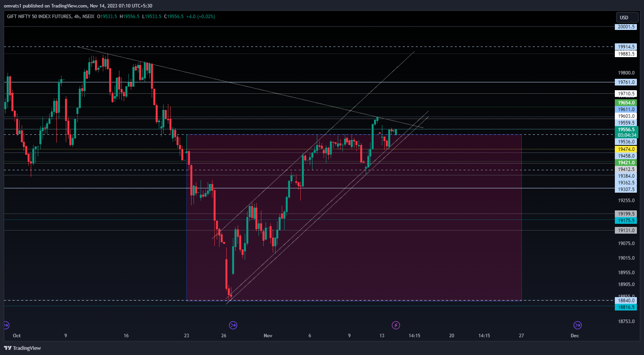Click the contract rollover icon above date 26

click(233, 325)
